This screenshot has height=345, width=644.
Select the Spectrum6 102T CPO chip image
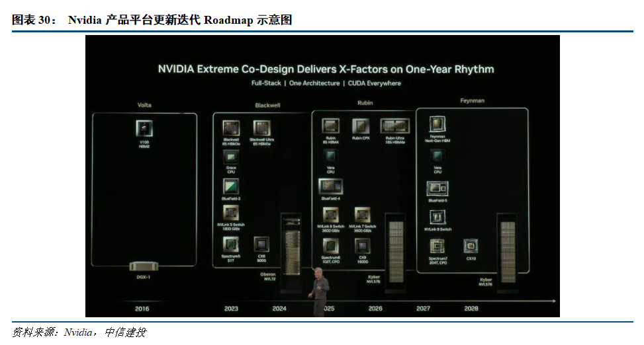331,246
